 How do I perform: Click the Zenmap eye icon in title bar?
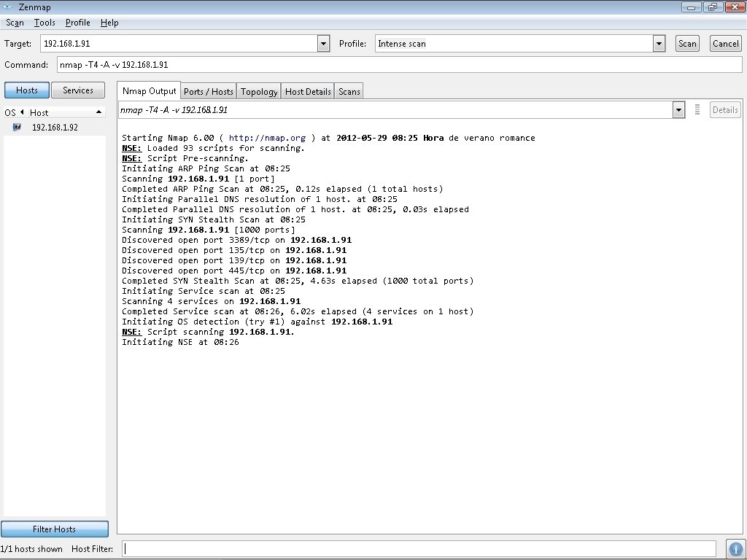pos(7,7)
